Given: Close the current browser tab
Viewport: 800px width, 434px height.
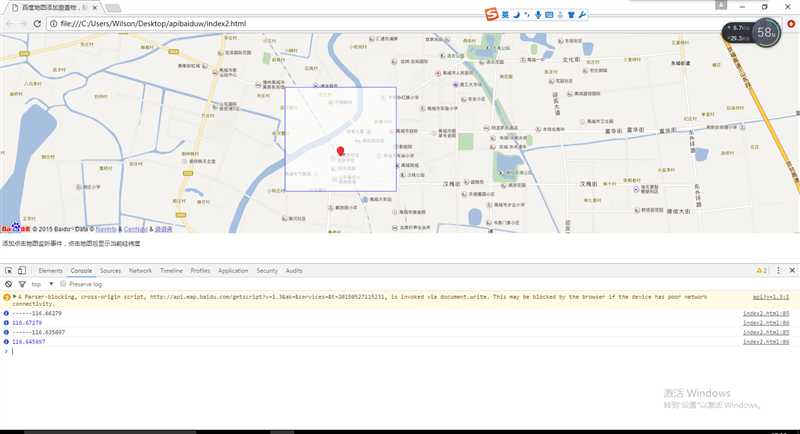Looking at the screenshot, I should (x=95, y=8).
